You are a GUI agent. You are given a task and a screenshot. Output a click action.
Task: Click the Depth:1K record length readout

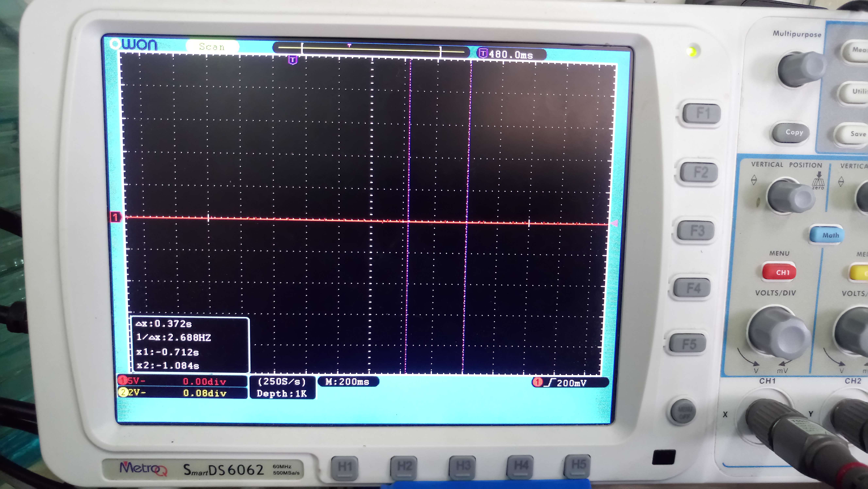click(x=282, y=393)
